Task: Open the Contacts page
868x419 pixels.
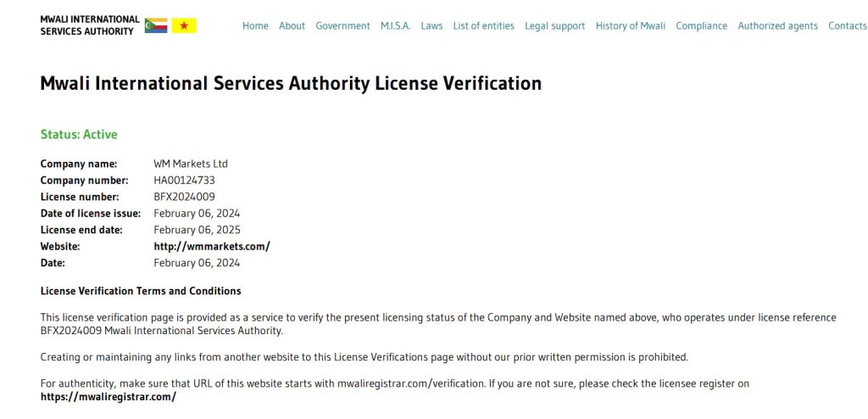Action: [x=848, y=25]
